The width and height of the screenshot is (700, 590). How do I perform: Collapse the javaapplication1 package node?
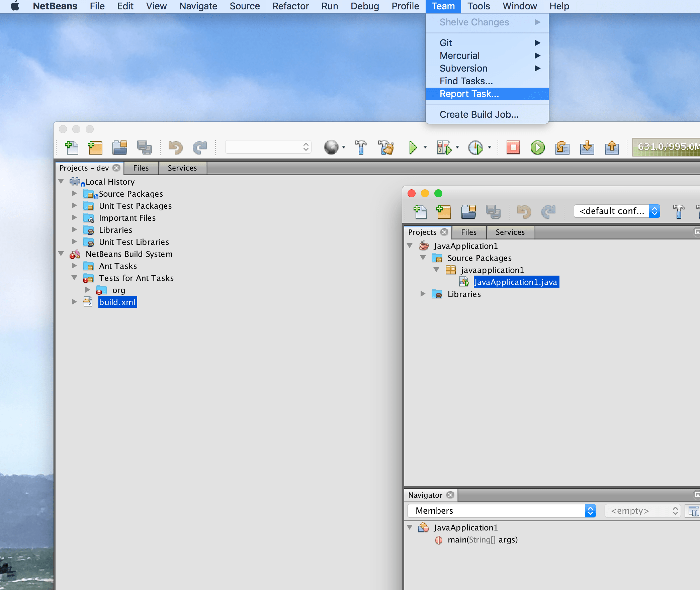pyautogui.click(x=436, y=270)
